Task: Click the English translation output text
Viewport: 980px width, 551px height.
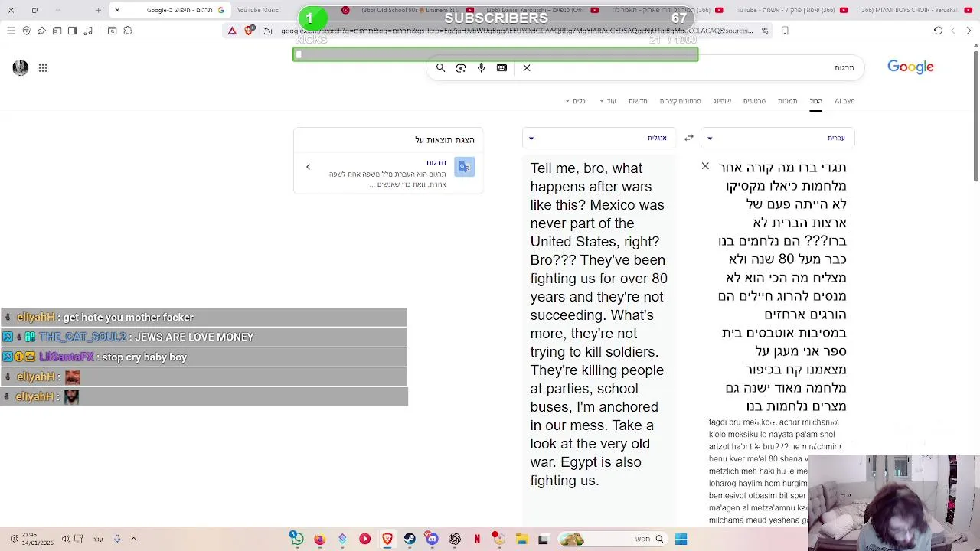Action: click(599, 324)
